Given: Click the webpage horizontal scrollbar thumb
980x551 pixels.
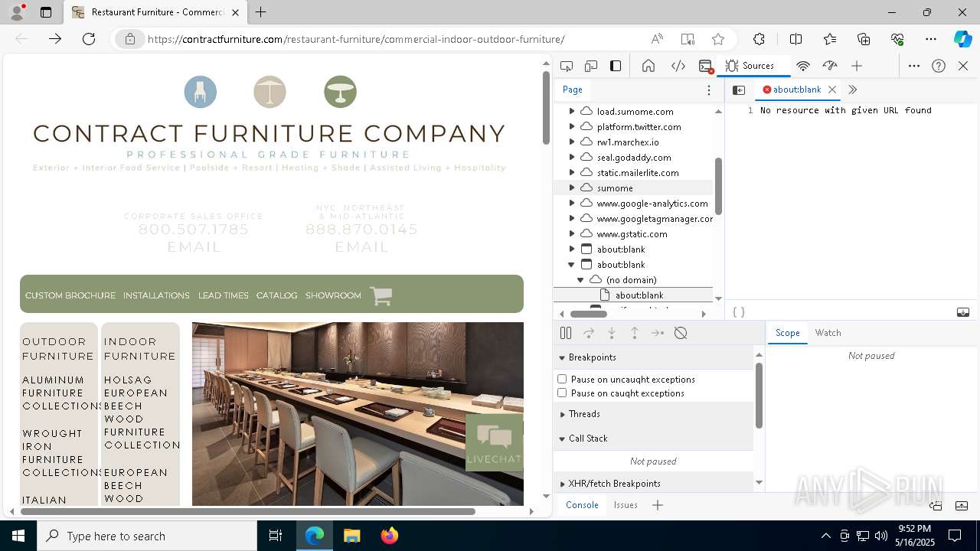Looking at the screenshot, I should [x=248, y=511].
